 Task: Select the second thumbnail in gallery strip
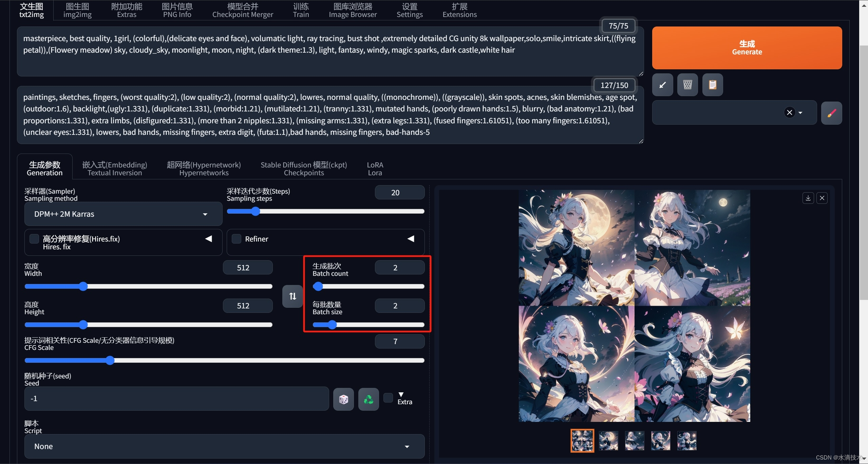pyautogui.click(x=608, y=441)
